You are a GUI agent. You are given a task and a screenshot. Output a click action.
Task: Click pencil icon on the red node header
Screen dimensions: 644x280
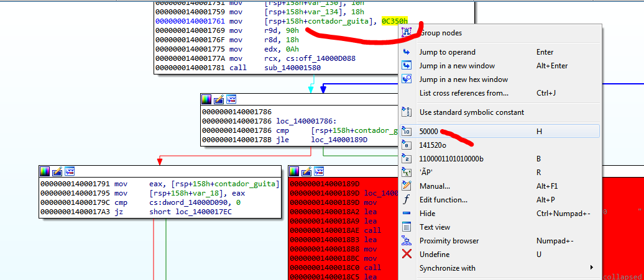pyautogui.click(x=307, y=171)
